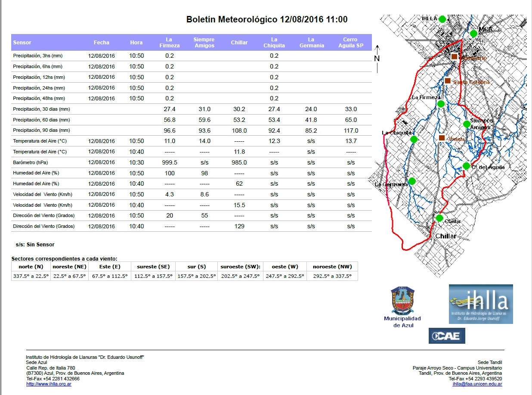Select the La Germania green marker on map
The width and height of the screenshot is (532, 395).
pyautogui.click(x=412, y=181)
